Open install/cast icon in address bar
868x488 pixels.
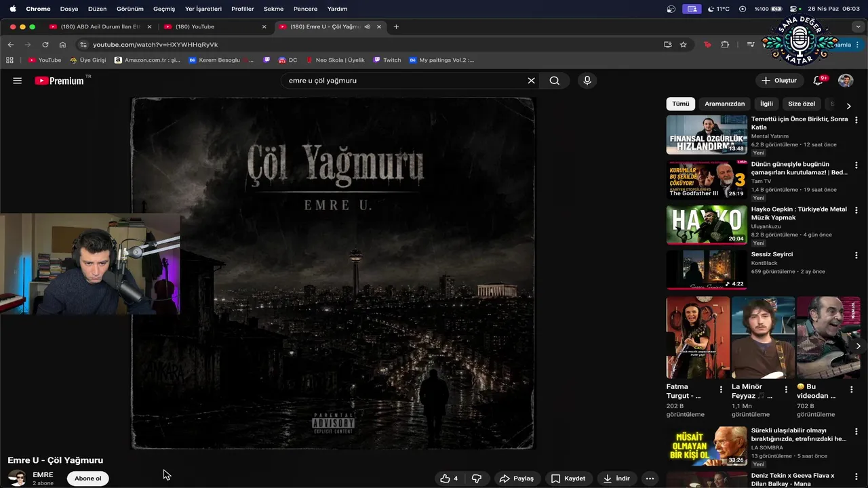click(x=667, y=45)
